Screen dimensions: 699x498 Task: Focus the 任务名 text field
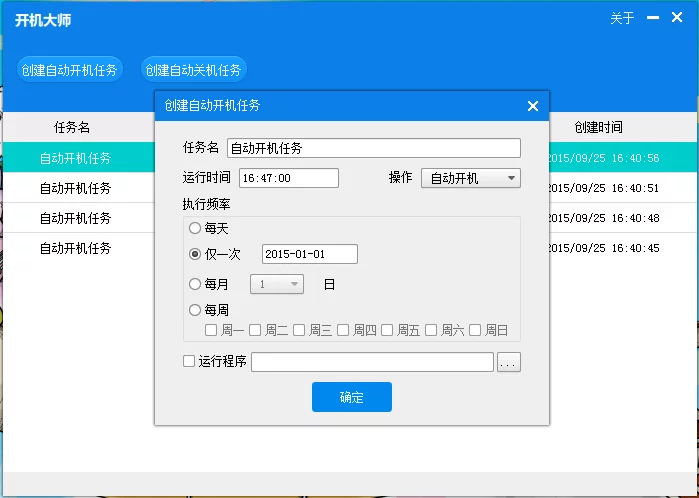[x=374, y=148]
